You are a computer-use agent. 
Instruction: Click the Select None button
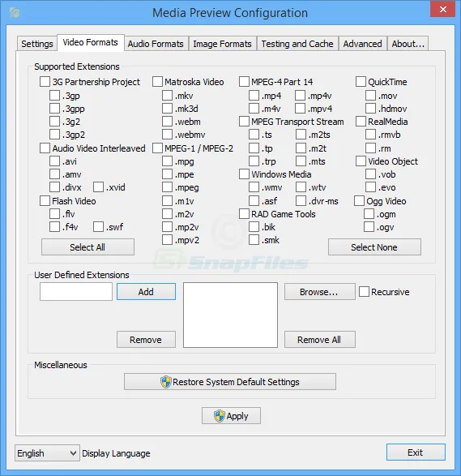tap(374, 247)
